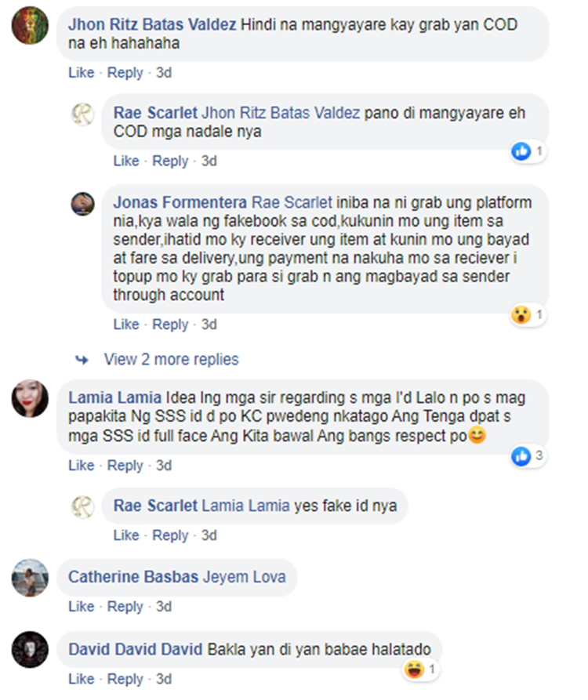
Task: Open Rae Scarlet's name link in the fake id reply
Action: 155,506
